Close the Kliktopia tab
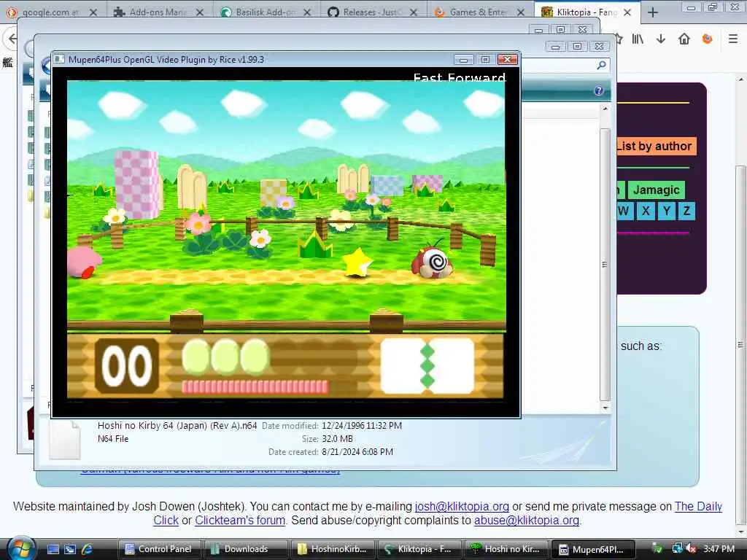The image size is (747, 560). [x=627, y=12]
